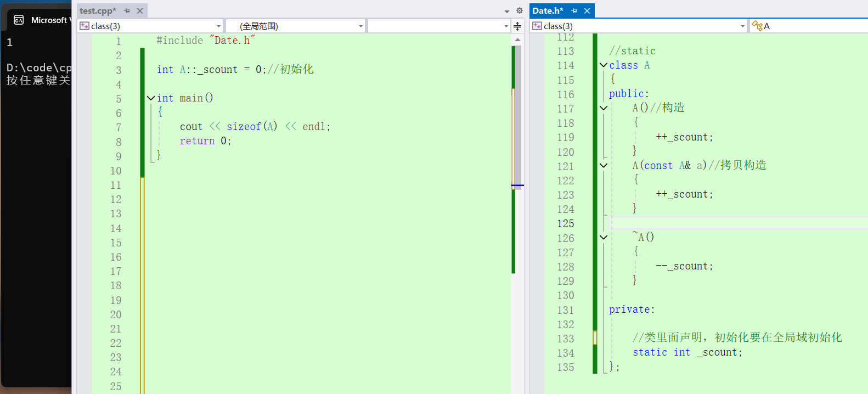Pin the test.cpp tab
Screen dimensions: 868x394
tap(127, 11)
